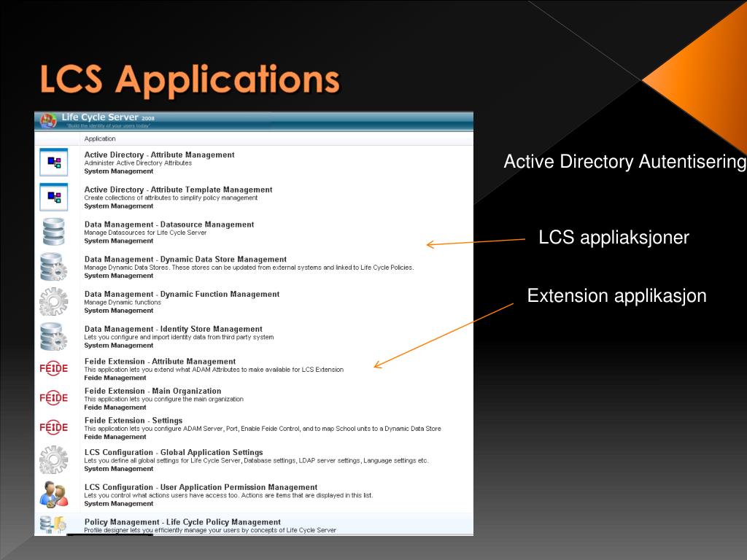Open Feide Extension - Main Organization
747x560 pixels.
pos(152,391)
